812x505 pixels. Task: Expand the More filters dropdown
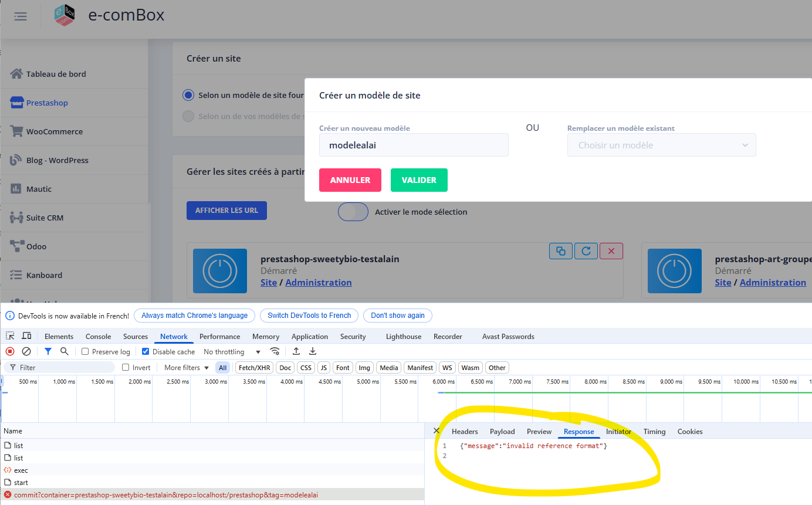click(x=187, y=368)
